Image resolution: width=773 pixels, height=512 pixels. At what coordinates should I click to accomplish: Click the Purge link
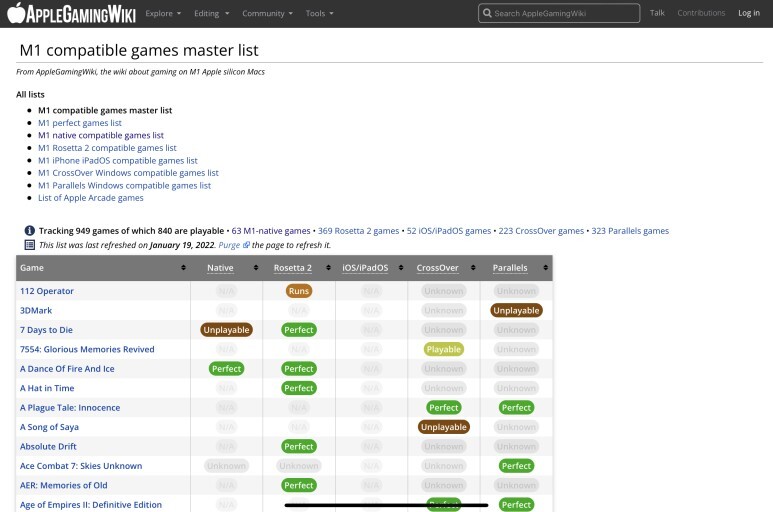coord(229,245)
